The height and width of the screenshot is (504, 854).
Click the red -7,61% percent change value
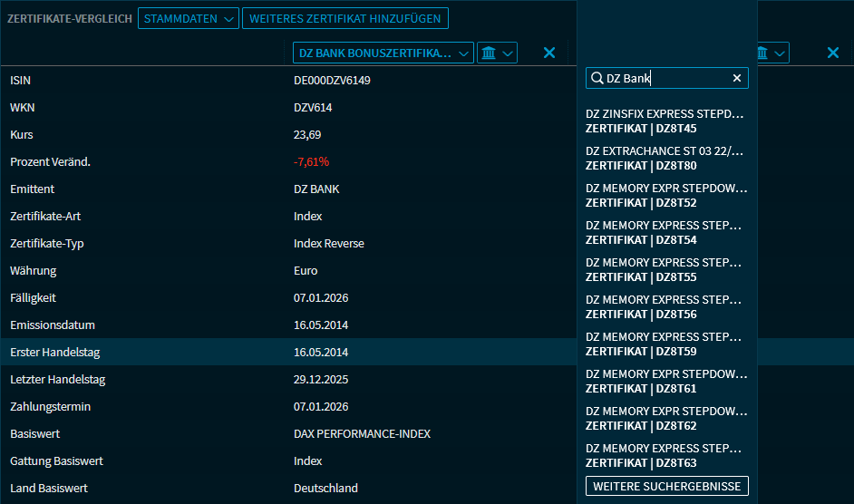[311, 162]
